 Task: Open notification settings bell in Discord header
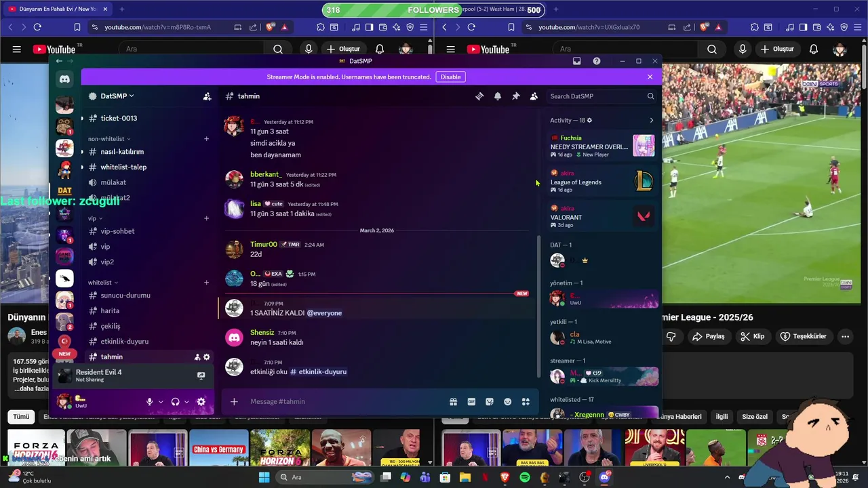pos(498,96)
